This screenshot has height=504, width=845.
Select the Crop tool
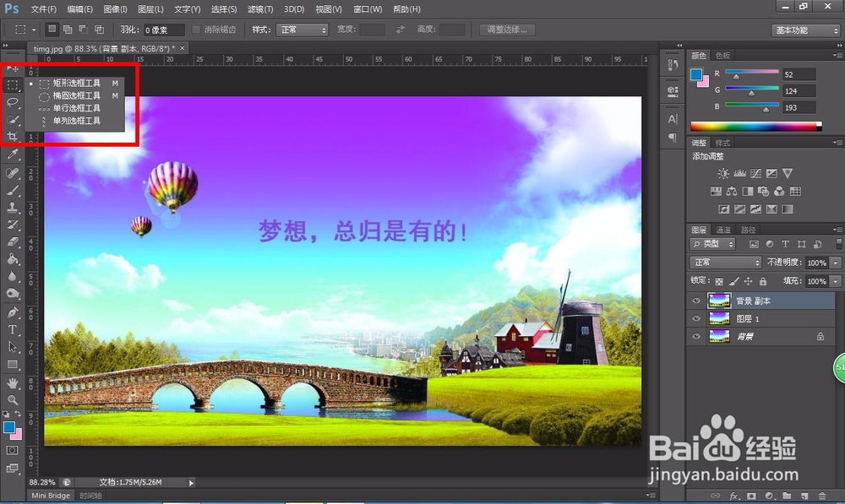(13, 136)
